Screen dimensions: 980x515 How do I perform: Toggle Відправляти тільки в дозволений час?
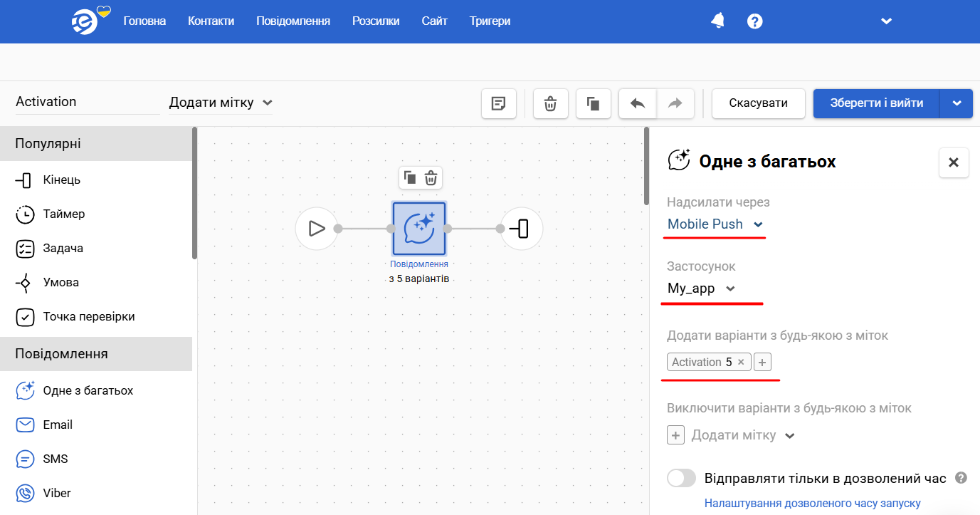682,478
